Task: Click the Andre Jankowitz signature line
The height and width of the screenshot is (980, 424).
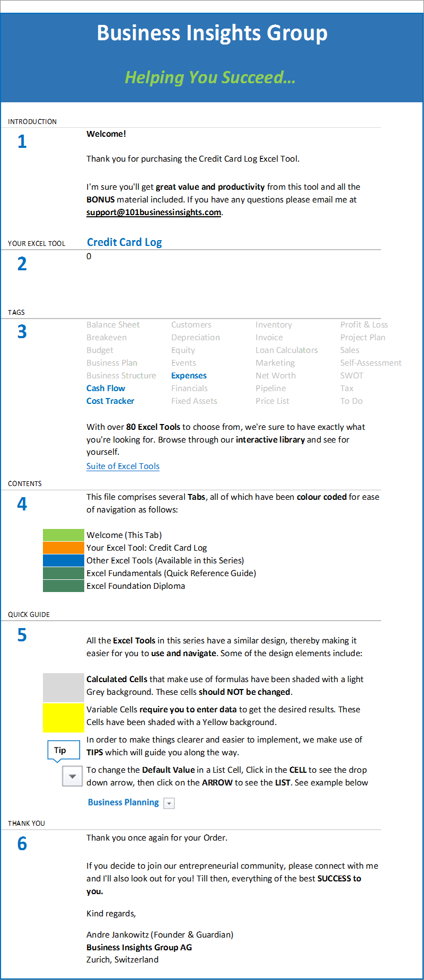Action: [160, 934]
